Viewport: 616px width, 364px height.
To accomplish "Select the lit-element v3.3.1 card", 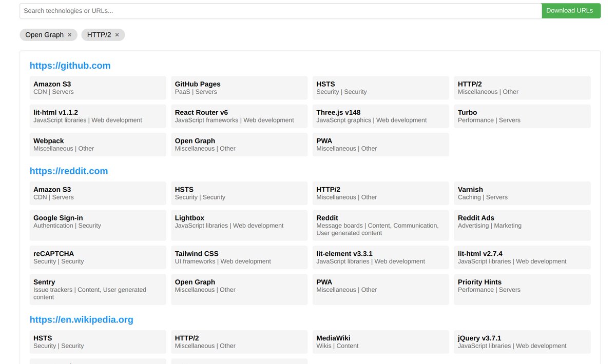I will click(381, 257).
